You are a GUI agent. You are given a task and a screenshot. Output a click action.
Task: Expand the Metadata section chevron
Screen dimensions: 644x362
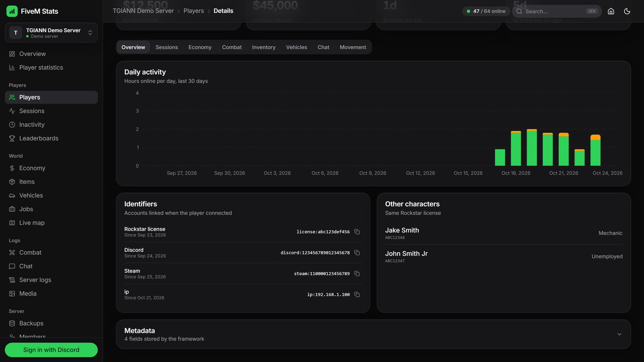click(619, 334)
